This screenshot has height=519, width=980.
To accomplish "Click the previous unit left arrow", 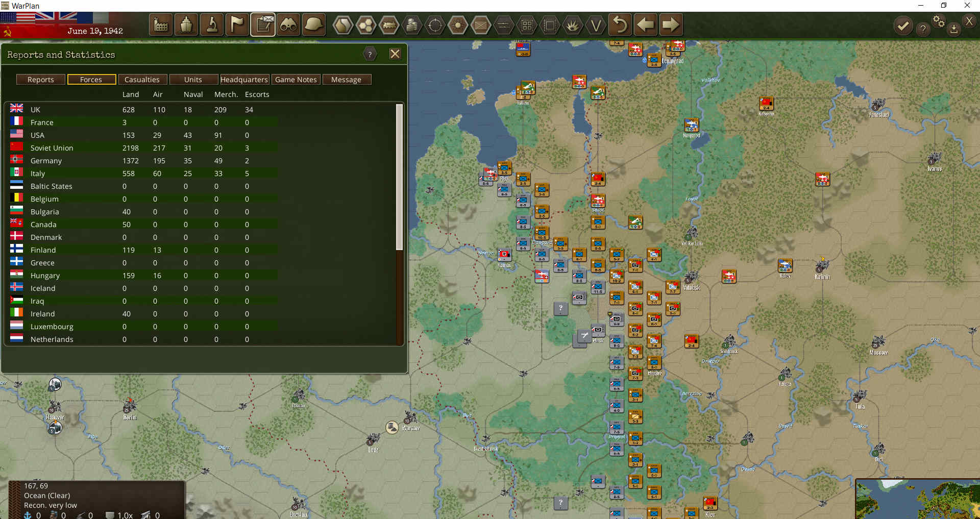I will [646, 24].
